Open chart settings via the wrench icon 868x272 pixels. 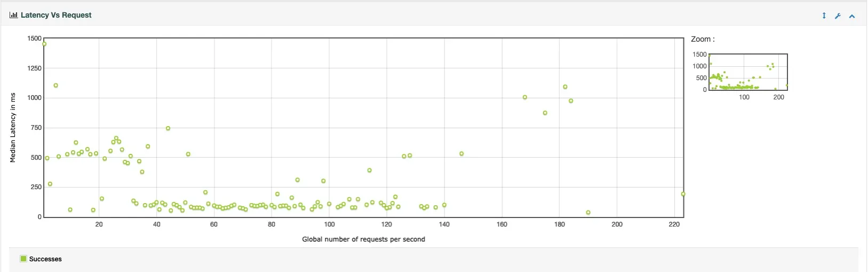coord(838,16)
